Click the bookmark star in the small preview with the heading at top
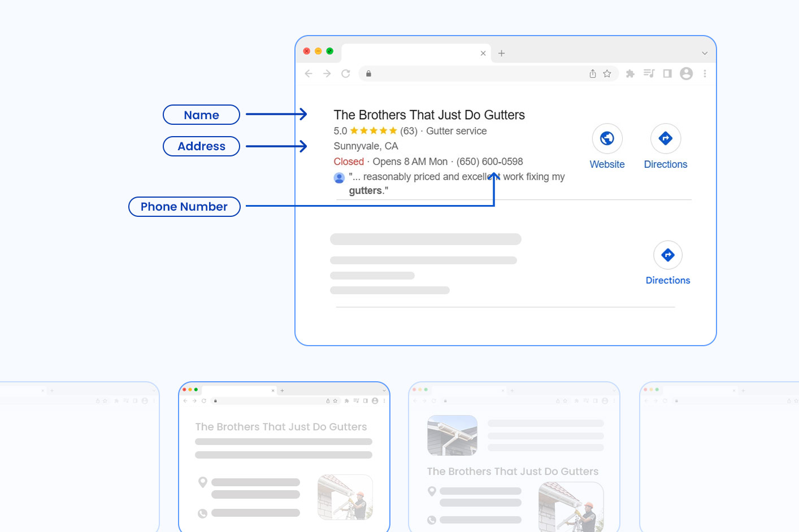The image size is (799, 532). point(335,401)
